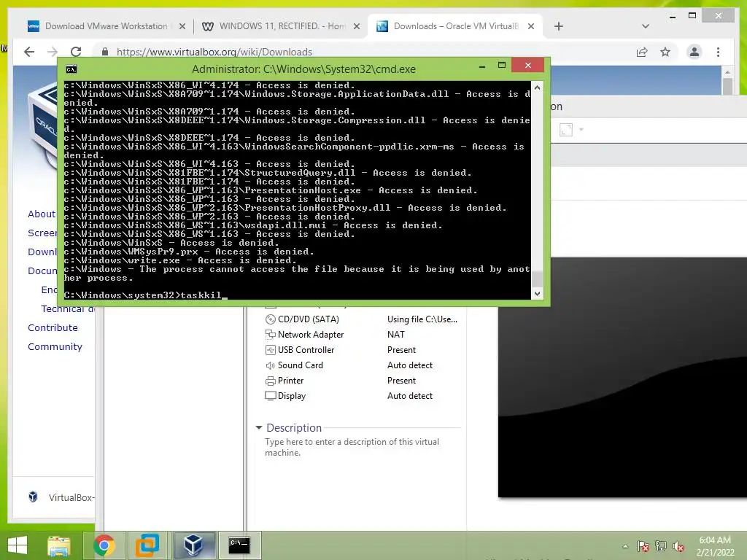Select the Sound Card device icon
747x560 pixels.
click(x=270, y=365)
